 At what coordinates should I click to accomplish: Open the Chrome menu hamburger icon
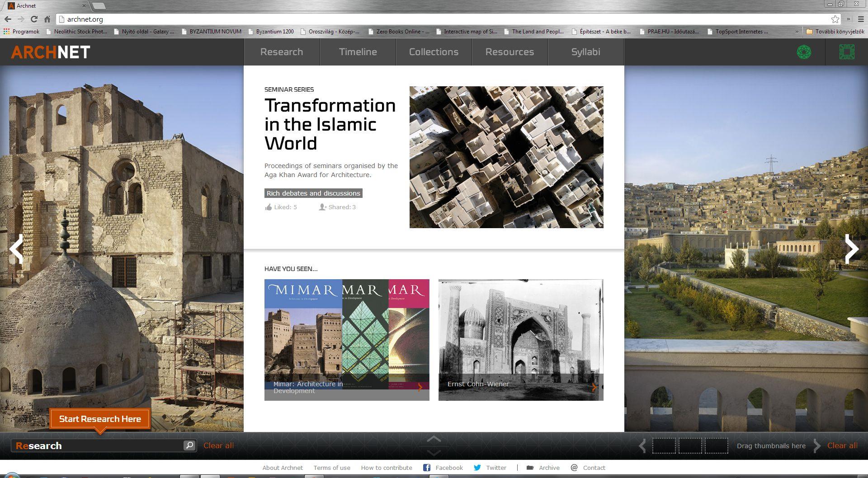861,19
